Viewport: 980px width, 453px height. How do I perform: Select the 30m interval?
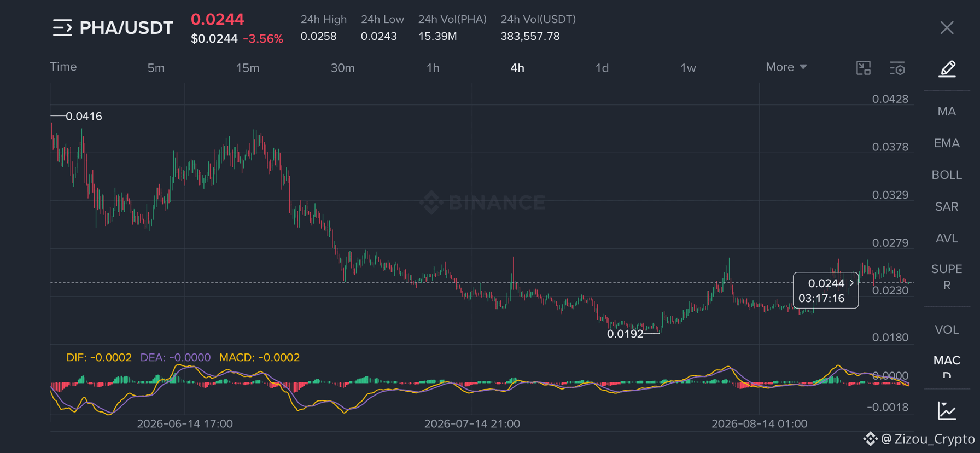point(342,68)
